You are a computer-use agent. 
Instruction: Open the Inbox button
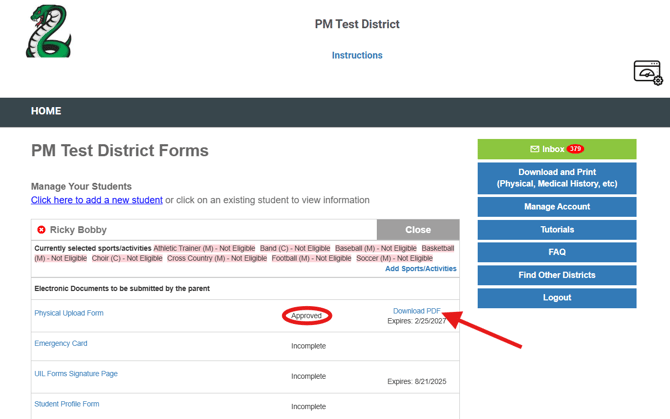click(557, 149)
